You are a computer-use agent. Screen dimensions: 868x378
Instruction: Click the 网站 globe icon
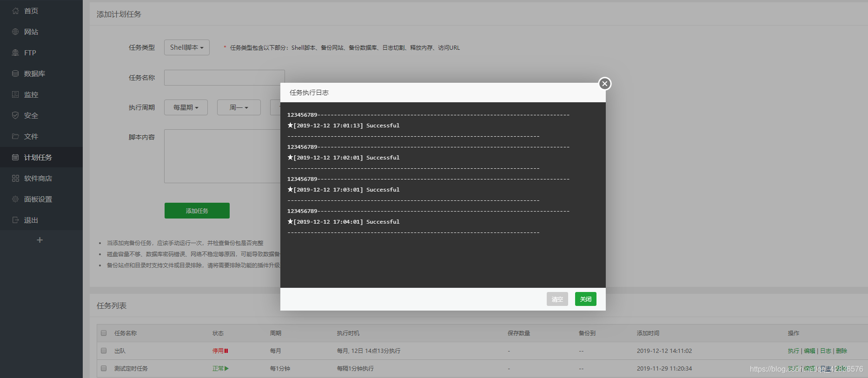15,32
